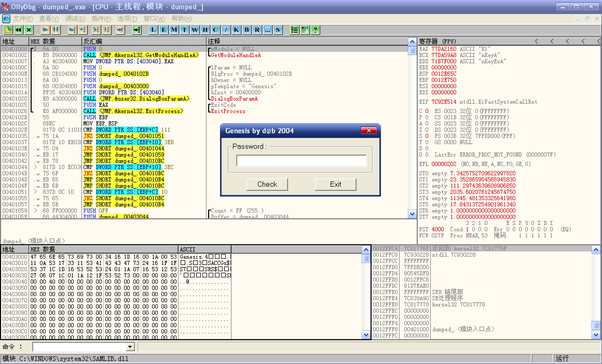This screenshot has width=602, height=364.
Task: Select the CALL ExitProcess disassembly line
Action: pyautogui.click(x=133, y=111)
